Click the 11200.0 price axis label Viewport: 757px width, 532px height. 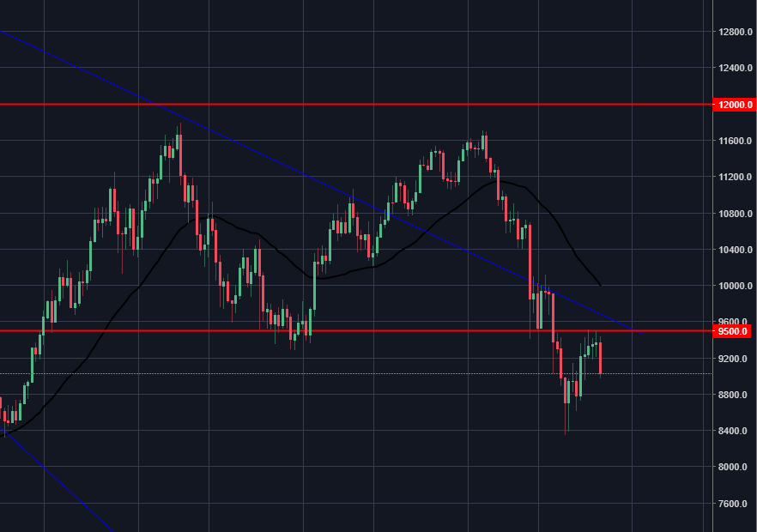736,178
